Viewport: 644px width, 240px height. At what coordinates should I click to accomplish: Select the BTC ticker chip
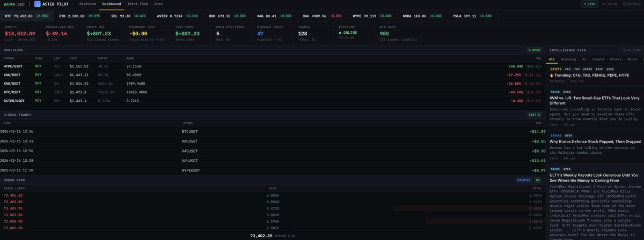pos(26,16)
